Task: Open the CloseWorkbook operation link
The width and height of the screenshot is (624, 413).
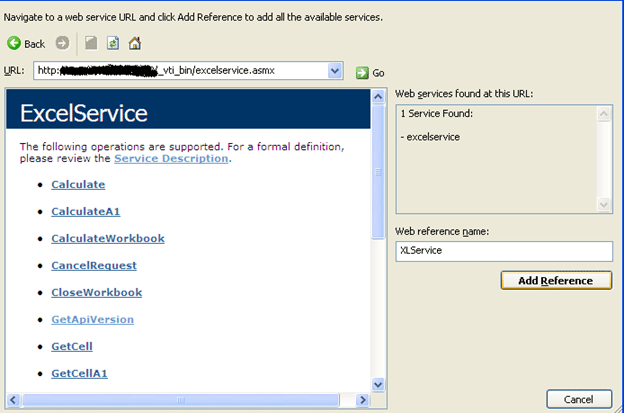Action: click(x=97, y=292)
